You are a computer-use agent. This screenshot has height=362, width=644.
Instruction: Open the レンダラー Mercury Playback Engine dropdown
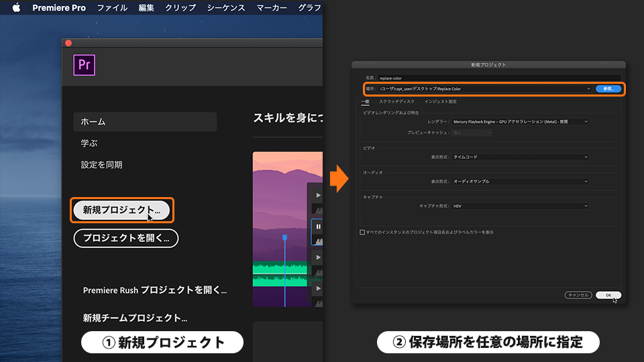520,121
